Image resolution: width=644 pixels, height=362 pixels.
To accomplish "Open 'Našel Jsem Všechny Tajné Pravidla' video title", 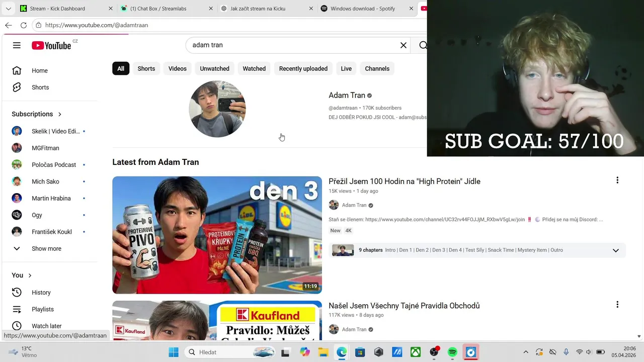I will coord(404,306).
